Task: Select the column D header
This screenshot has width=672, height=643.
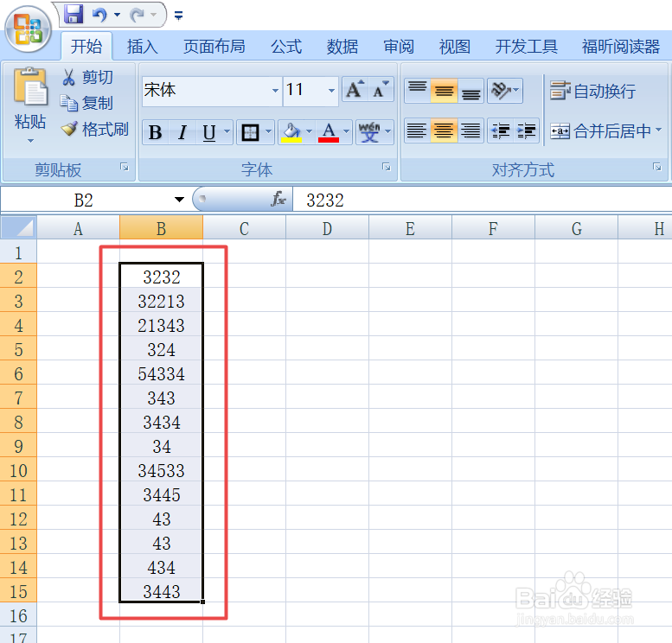Action: 327,228
